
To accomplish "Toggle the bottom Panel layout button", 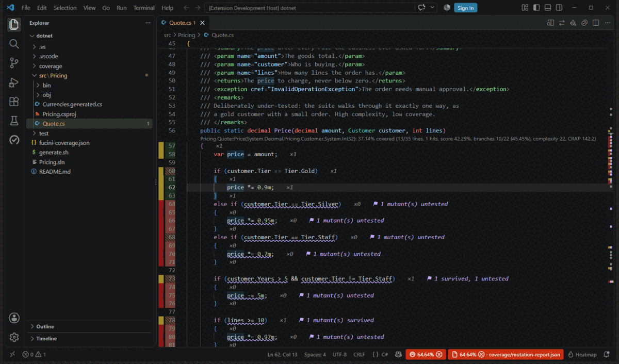I will 548,8.
